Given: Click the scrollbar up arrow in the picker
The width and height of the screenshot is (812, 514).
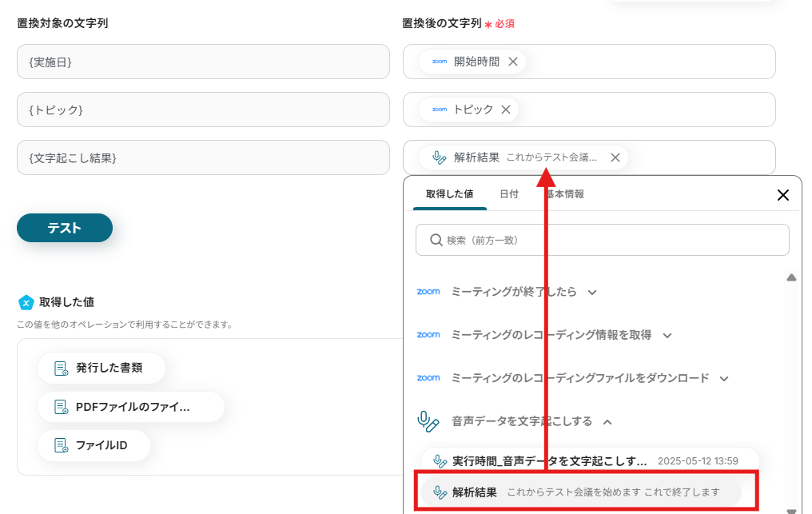Looking at the screenshot, I should [791, 277].
